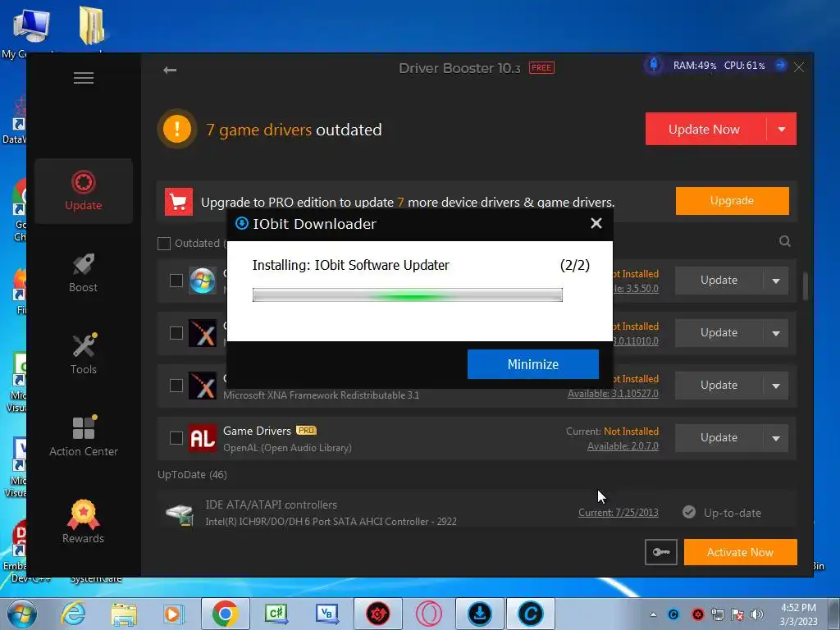
Task: Expand the Update dropdown for version 3.0.11010.0
Action: 776,333
